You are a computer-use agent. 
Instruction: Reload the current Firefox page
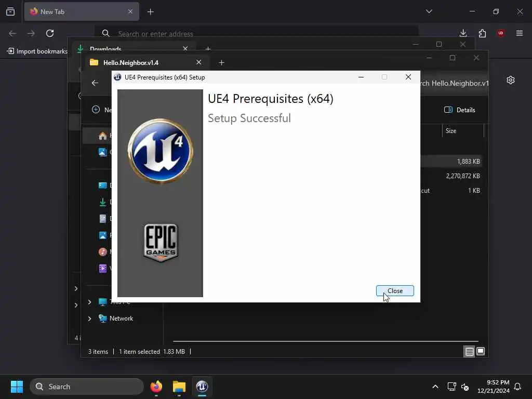point(50,33)
